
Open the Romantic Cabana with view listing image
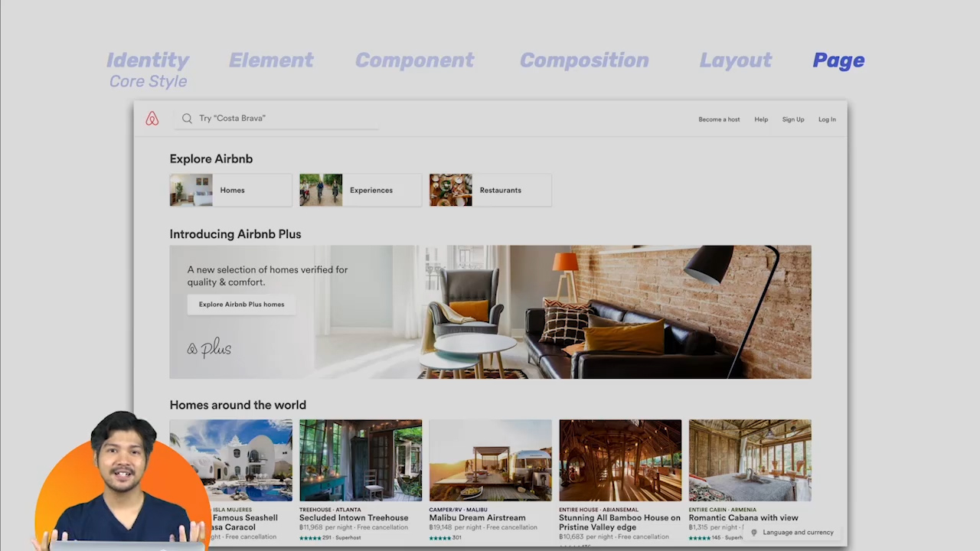[750, 459]
